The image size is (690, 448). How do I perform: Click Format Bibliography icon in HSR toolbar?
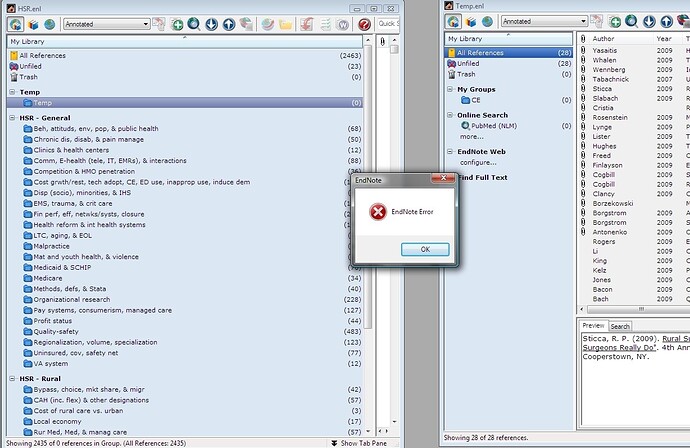click(325, 24)
